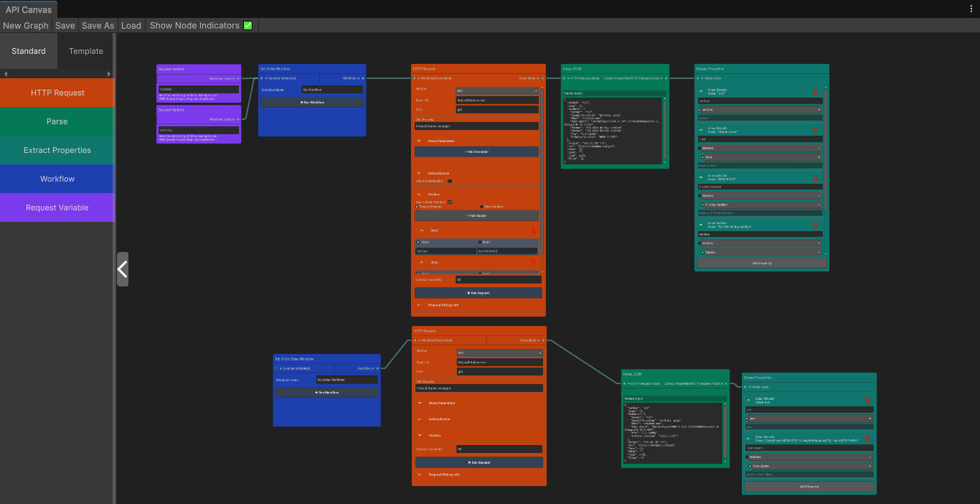Add a Parse node from the palette
This screenshot has height=504, width=980.
click(57, 121)
